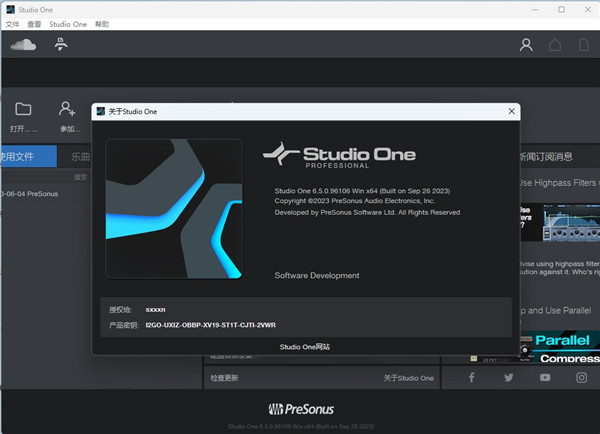Open the user account profile icon

tap(526, 45)
